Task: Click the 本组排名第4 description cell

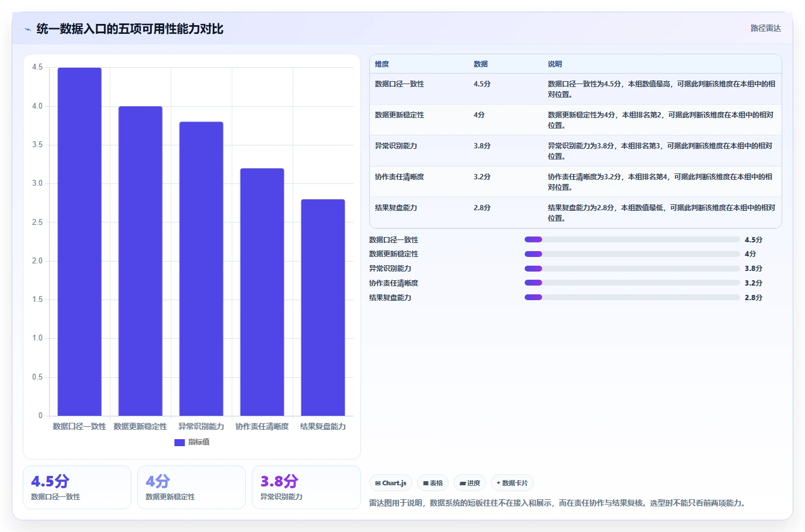Action: click(662, 182)
